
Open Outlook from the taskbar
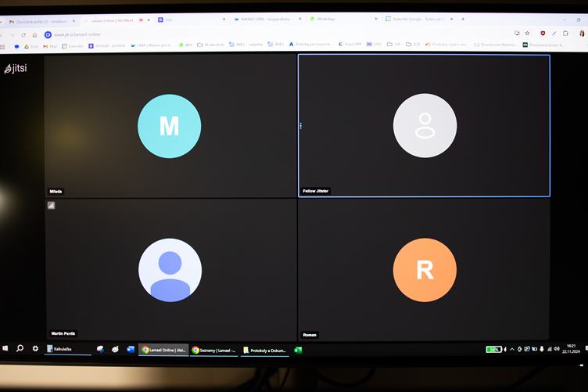[x=131, y=350]
